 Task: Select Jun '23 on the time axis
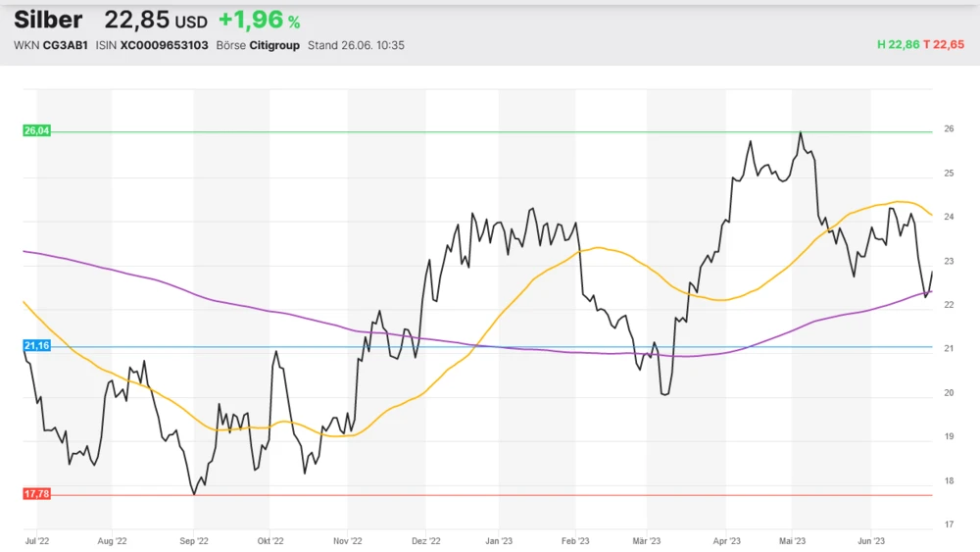[871, 539]
